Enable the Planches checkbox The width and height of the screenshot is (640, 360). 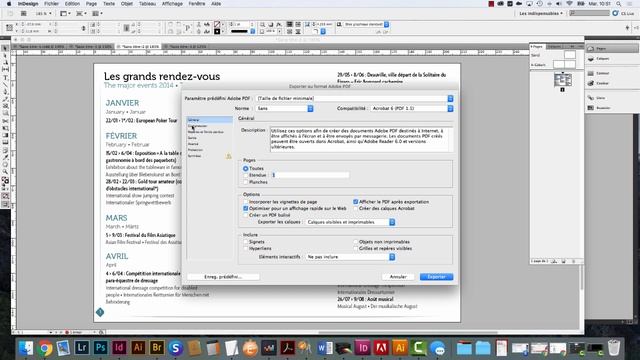[x=246, y=182]
